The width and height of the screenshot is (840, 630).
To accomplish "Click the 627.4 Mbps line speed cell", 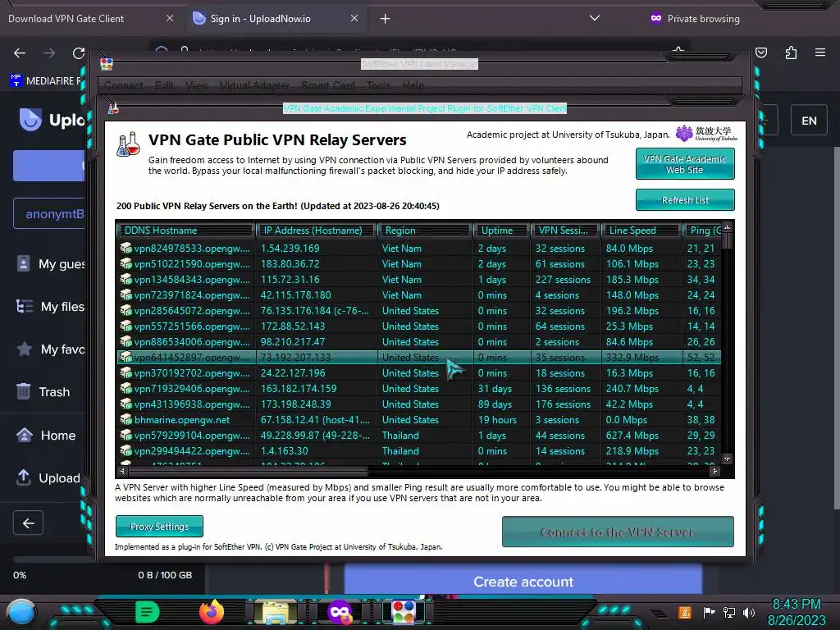I will 632,435.
